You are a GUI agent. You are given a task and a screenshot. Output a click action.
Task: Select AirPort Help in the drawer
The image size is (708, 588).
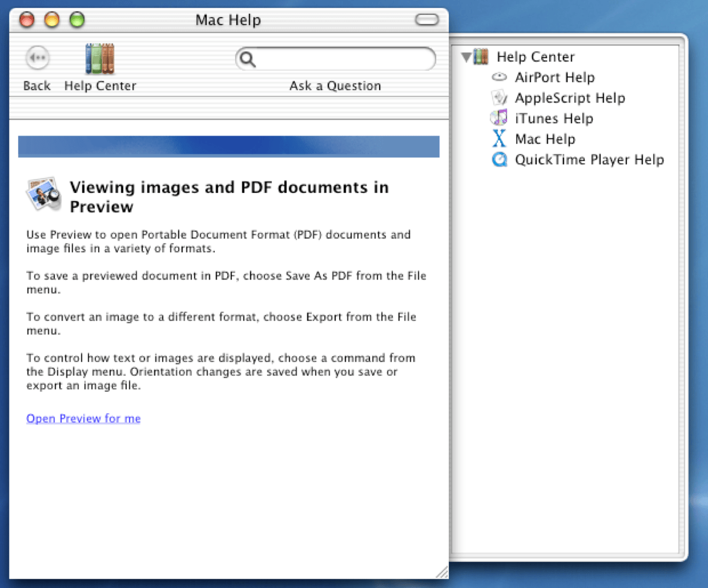[x=555, y=77]
